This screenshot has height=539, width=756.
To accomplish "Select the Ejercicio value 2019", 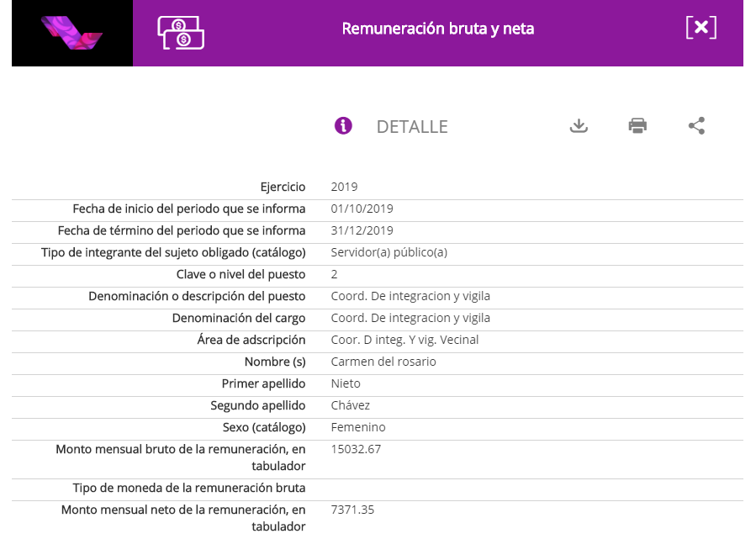I will click(344, 187).
